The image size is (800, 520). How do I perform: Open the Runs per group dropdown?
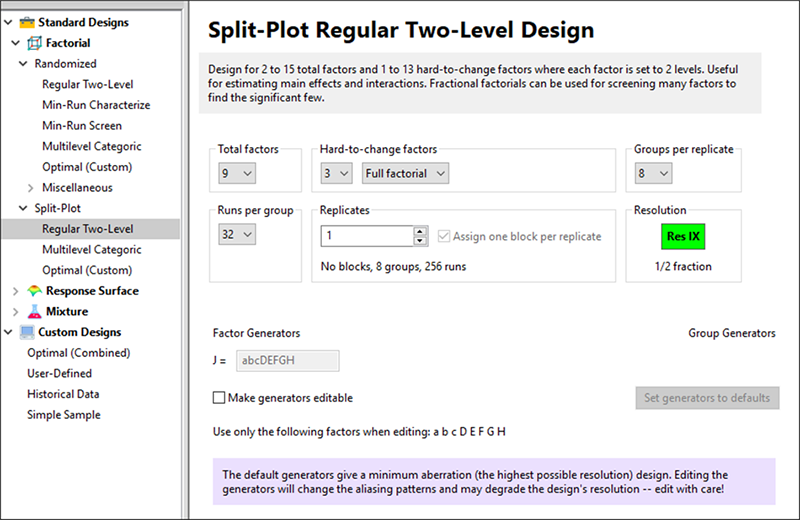click(x=238, y=235)
